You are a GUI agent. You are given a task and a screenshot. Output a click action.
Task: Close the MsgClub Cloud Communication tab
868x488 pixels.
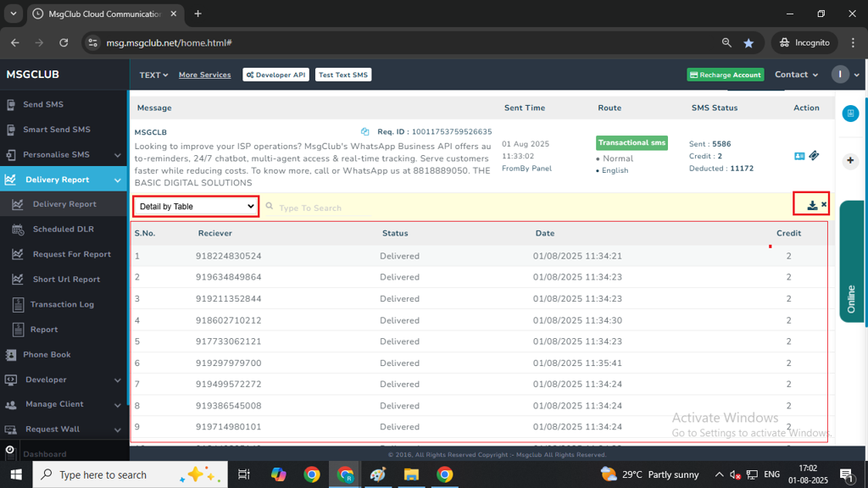tap(173, 14)
